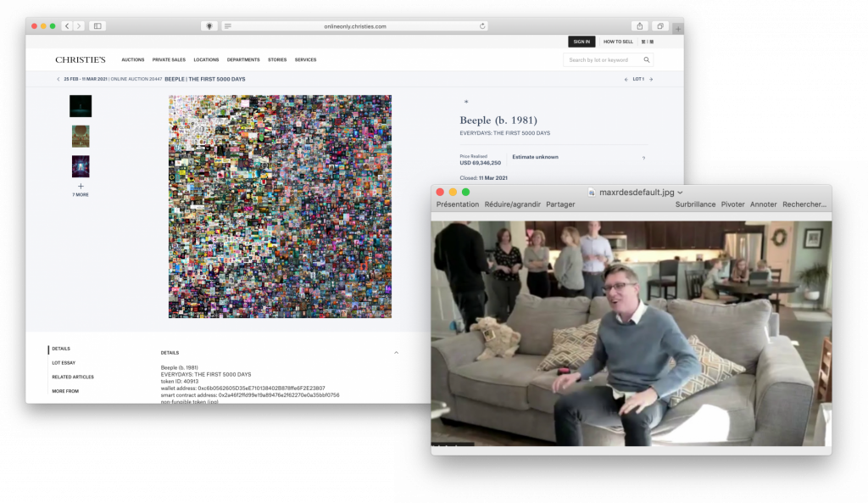The height and width of the screenshot is (503, 868).
Task: Select the second brown-toned thumbnail
Action: pos(81,137)
